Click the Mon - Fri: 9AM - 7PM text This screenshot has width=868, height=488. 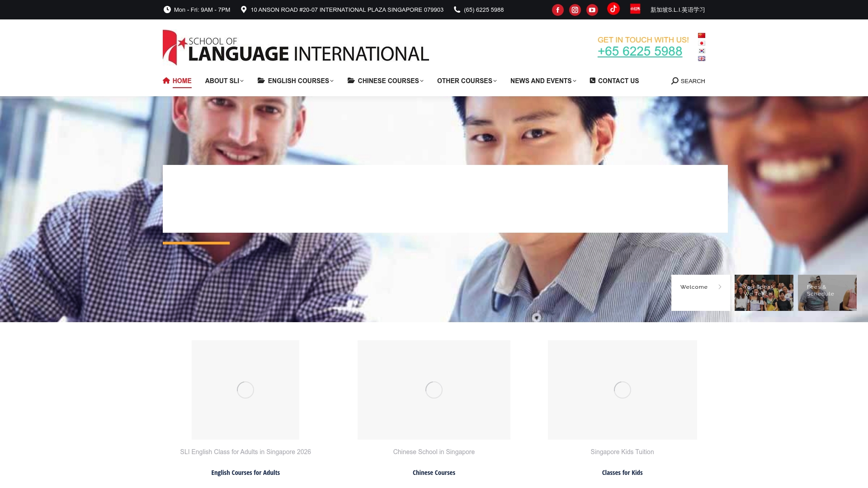[x=202, y=10]
